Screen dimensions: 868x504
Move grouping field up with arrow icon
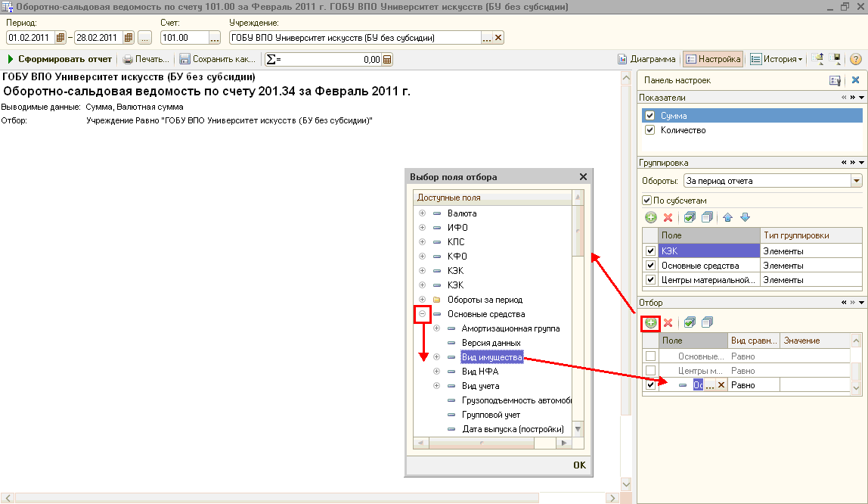pyautogui.click(x=727, y=217)
